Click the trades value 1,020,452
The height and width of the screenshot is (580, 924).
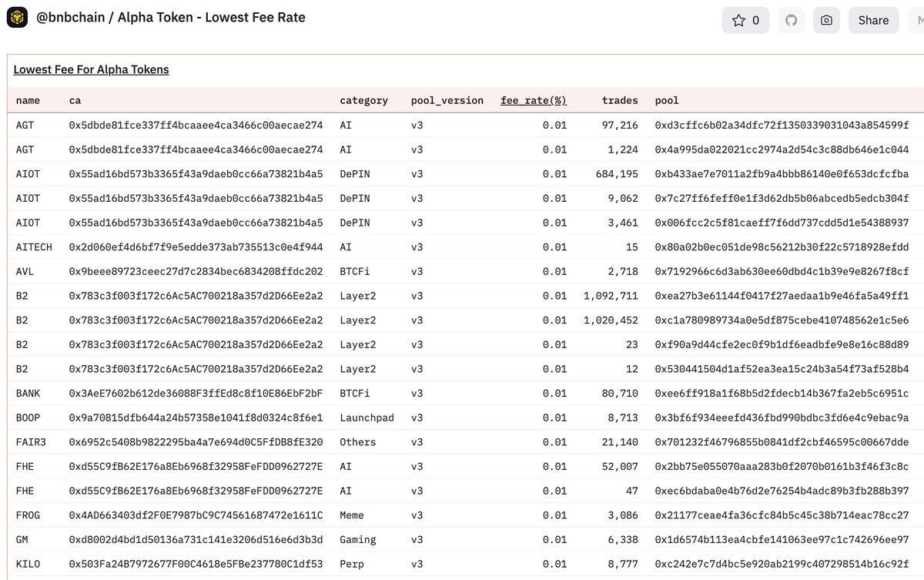click(611, 320)
